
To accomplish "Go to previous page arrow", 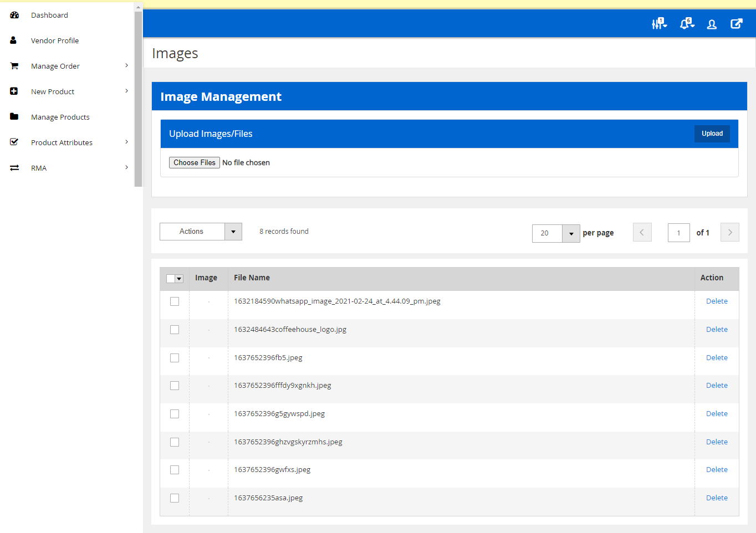I will [642, 232].
